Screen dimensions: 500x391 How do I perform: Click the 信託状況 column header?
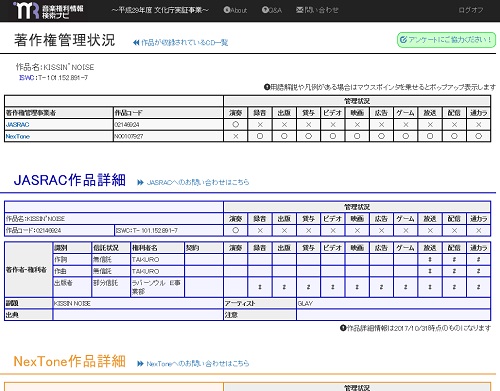[x=111, y=248]
